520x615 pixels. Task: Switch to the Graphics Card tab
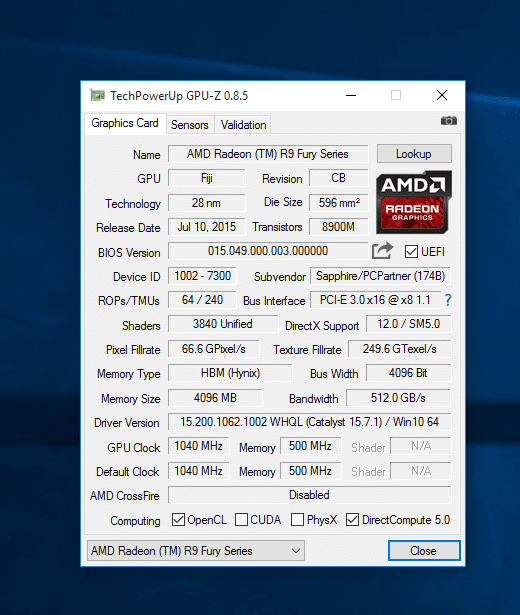[125, 124]
